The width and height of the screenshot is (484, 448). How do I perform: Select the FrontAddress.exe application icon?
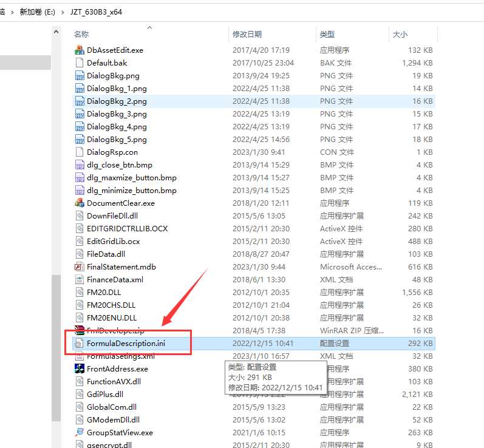tap(80, 368)
